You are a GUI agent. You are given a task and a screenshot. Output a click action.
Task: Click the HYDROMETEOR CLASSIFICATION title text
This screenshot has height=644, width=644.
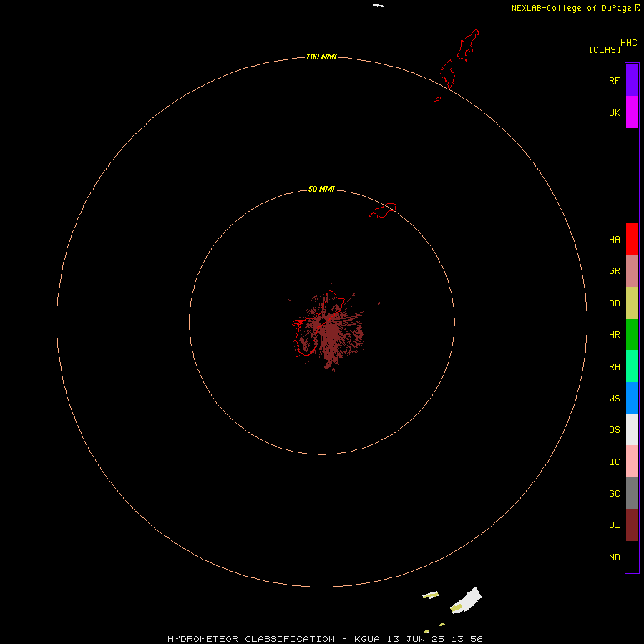point(251,639)
